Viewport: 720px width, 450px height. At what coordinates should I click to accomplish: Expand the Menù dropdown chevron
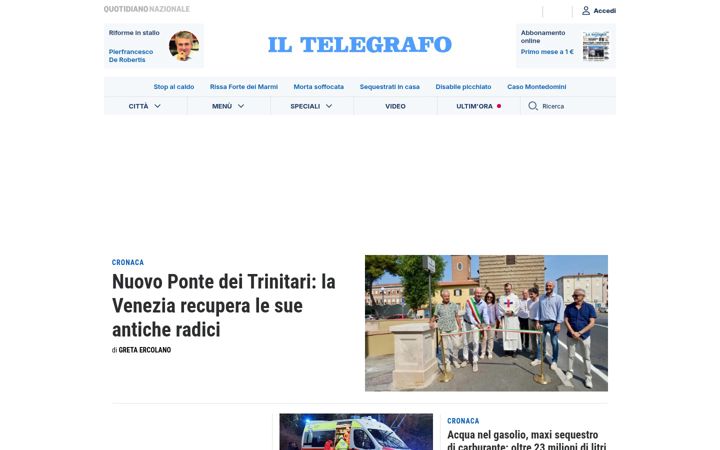(x=241, y=106)
